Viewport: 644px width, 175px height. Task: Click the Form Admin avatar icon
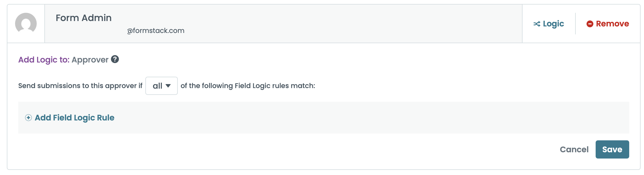[26, 23]
